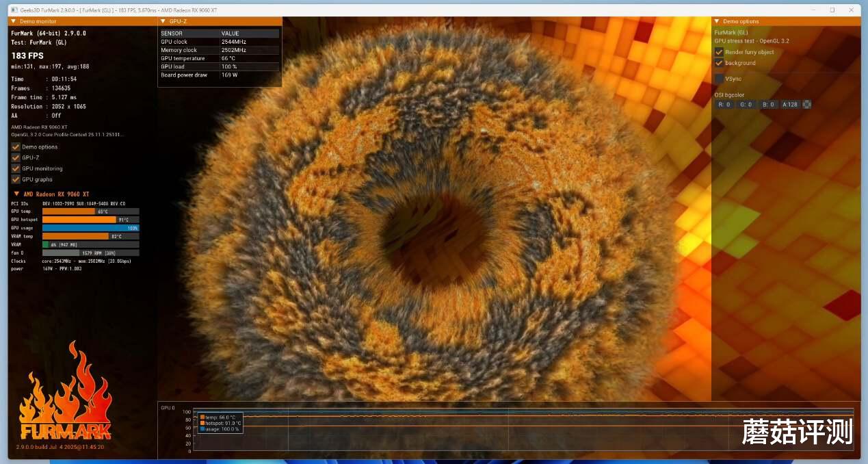Click the Test: FurMark (GL) line
This screenshot has width=868, height=464.
[40, 42]
